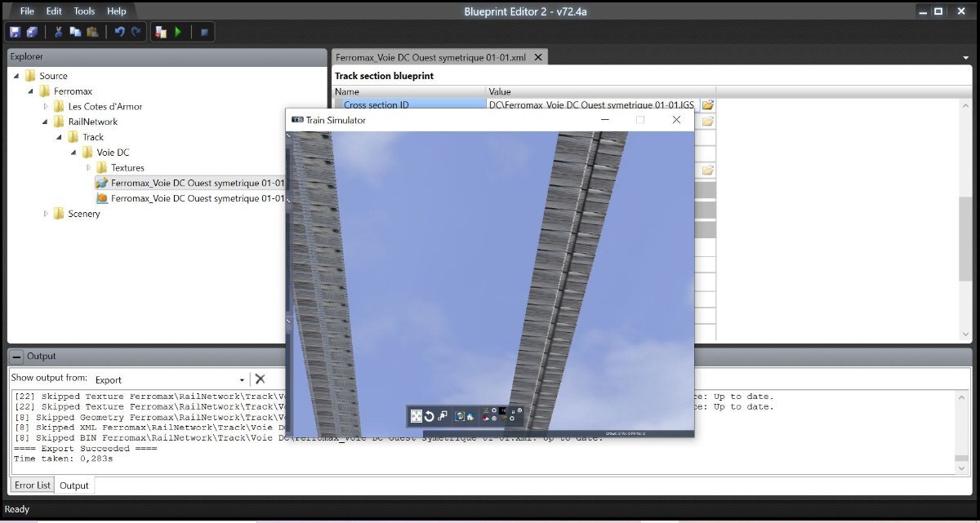Click the Paste clipboard icon
The image size is (980, 523).
tap(92, 32)
